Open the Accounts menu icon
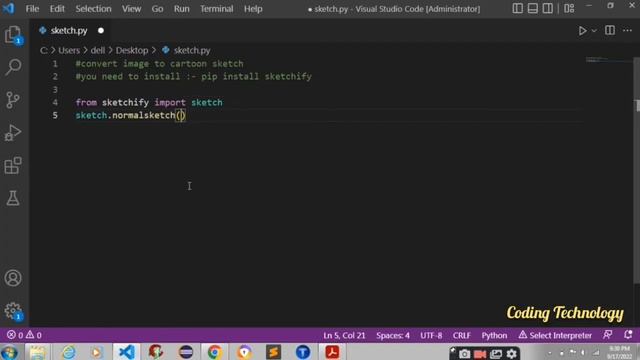640x360 pixels. [13, 278]
